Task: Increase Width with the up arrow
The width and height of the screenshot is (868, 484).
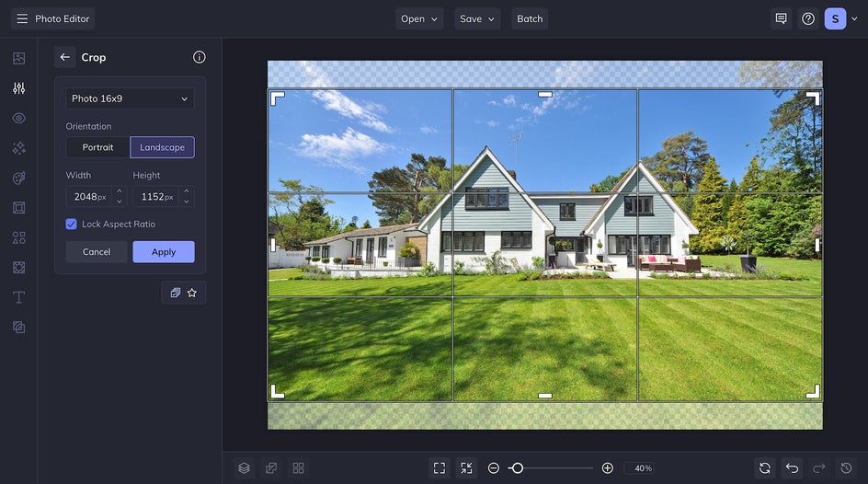Action: [x=119, y=191]
